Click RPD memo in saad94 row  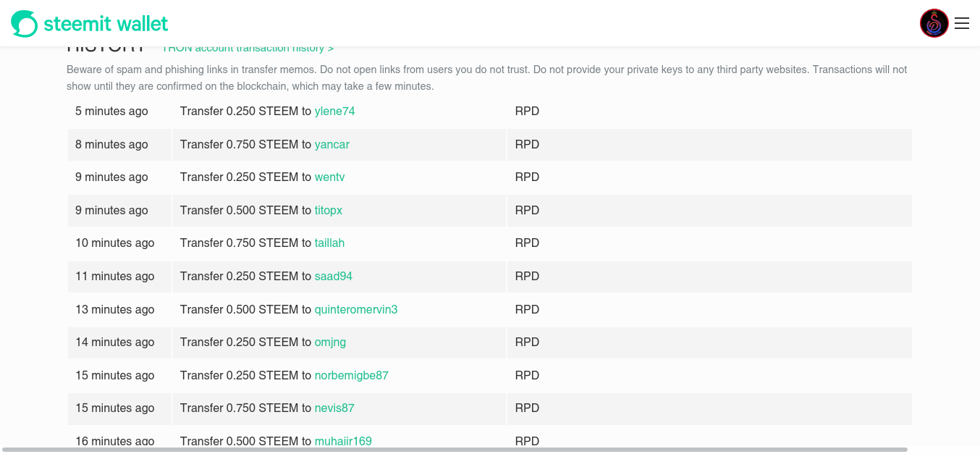[x=527, y=277]
